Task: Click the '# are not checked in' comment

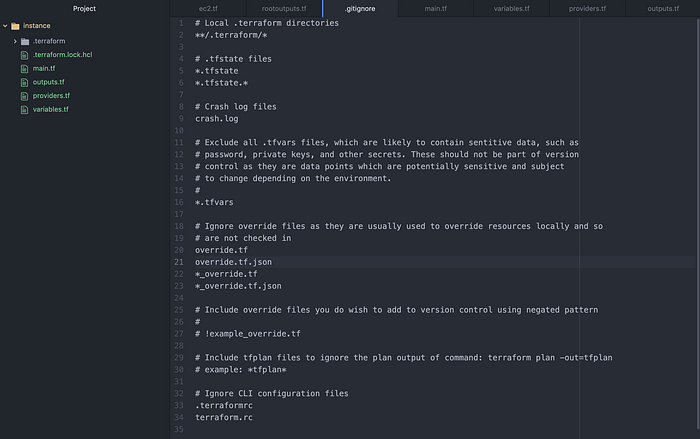Action: click(243, 238)
